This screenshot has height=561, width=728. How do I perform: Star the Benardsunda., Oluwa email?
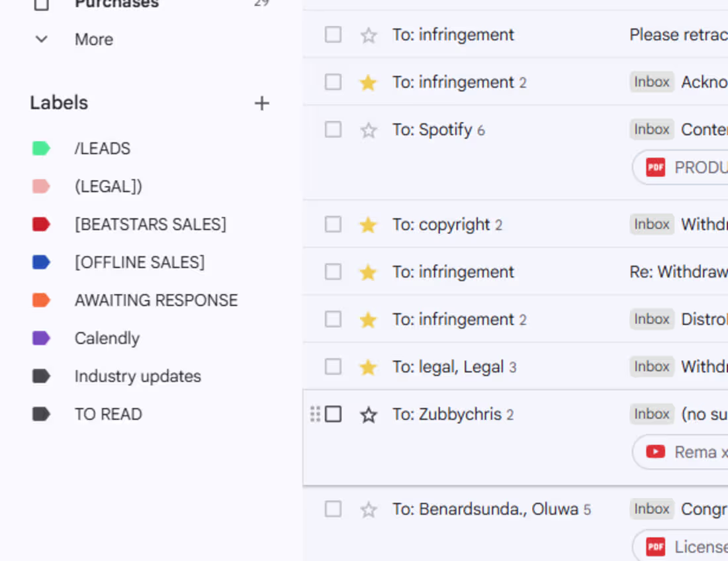[x=368, y=509]
